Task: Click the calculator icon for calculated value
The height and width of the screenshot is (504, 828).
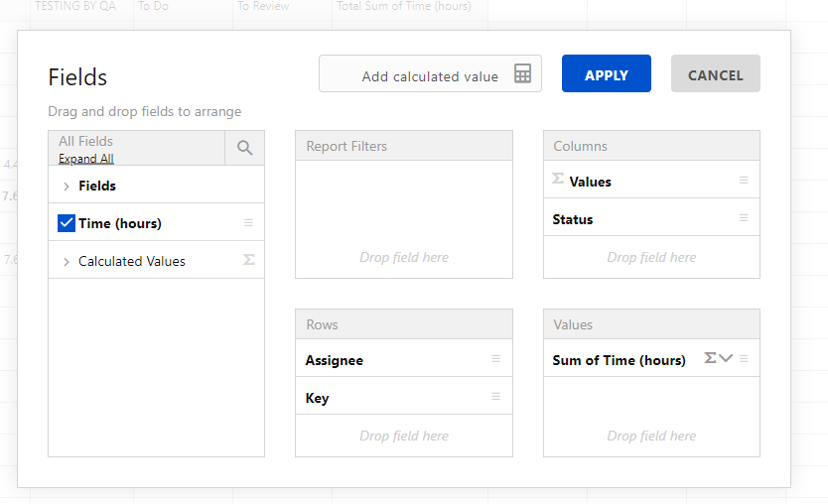Action: tap(522, 74)
